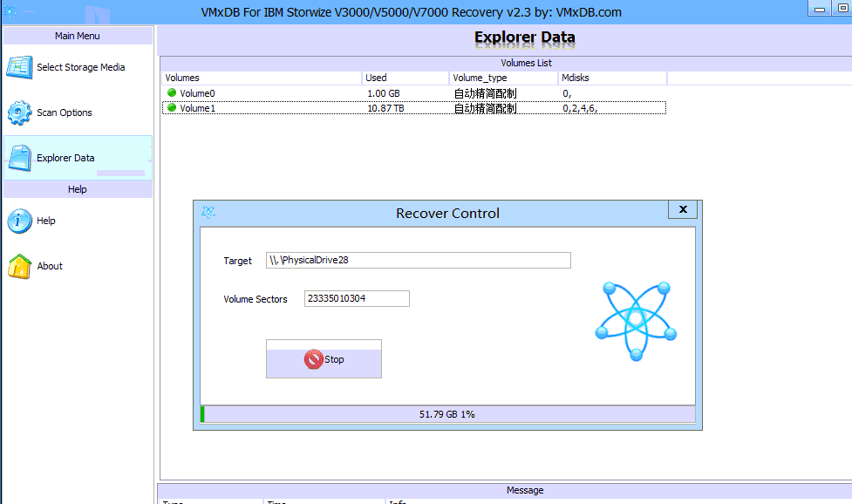Click the 1.00 GB used cell
Image resolution: width=852 pixels, height=504 pixels.
[x=384, y=93]
